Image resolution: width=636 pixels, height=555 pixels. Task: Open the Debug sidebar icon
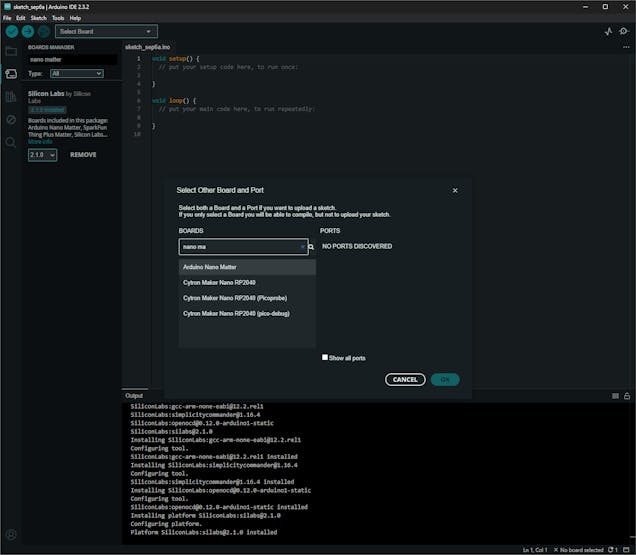click(x=11, y=119)
